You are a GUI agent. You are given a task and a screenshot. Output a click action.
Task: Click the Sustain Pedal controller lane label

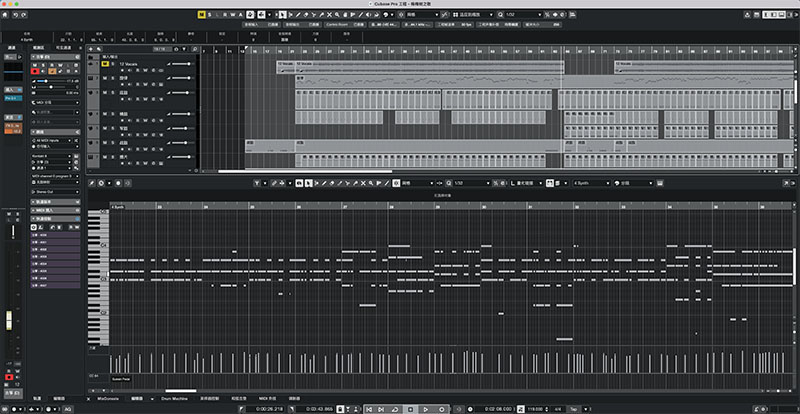[x=121, y=379]
